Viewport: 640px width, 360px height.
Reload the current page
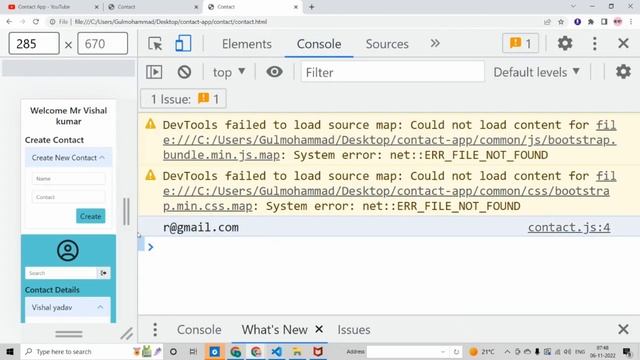36,22
